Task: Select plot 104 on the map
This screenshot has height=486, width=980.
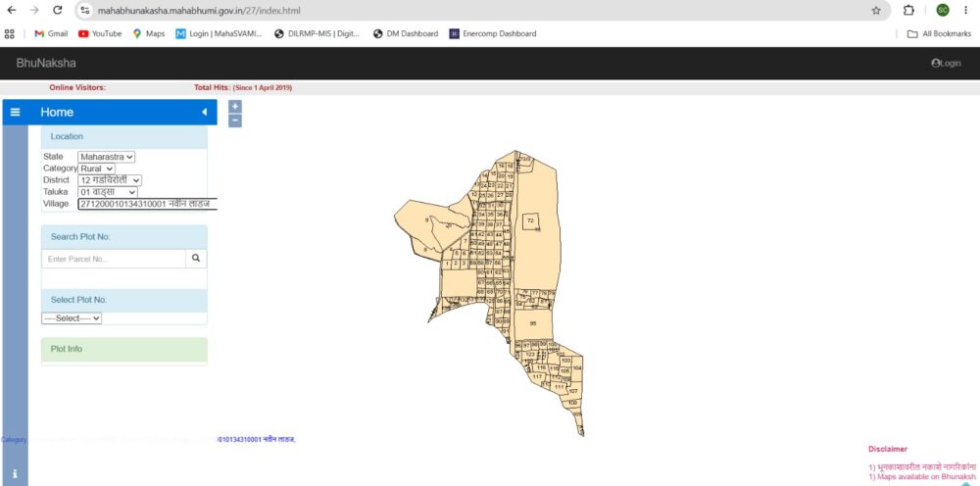Action: tap(577, 368)
